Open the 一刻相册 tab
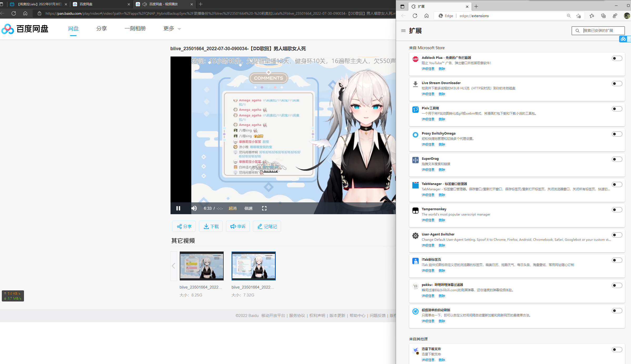This screenshot has width=631, height=364. (135, 28)
